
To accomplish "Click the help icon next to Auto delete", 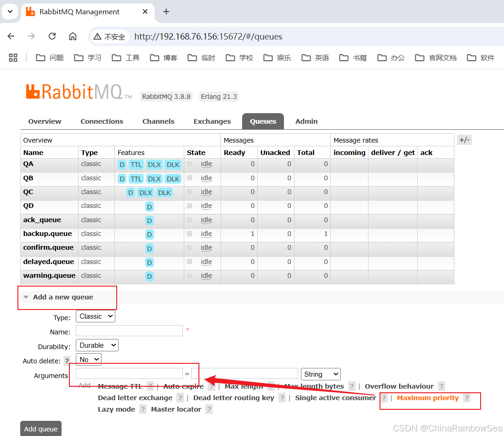I will click(67, 361).
